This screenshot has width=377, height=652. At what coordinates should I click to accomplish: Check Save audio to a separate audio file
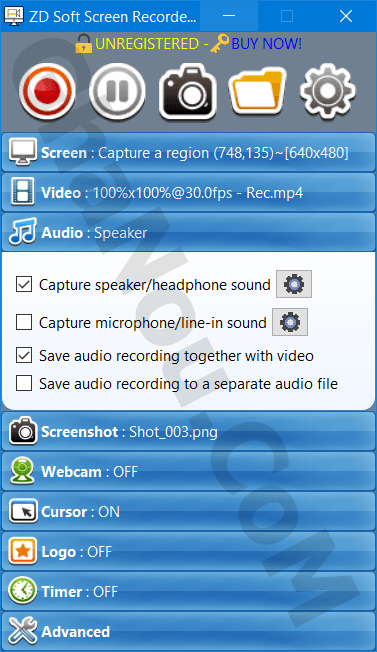click(24, 383)
